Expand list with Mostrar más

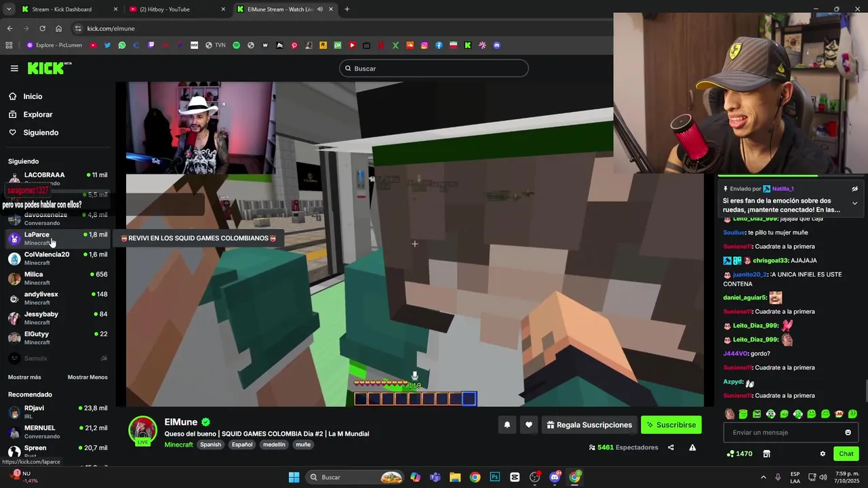[24, 377]
